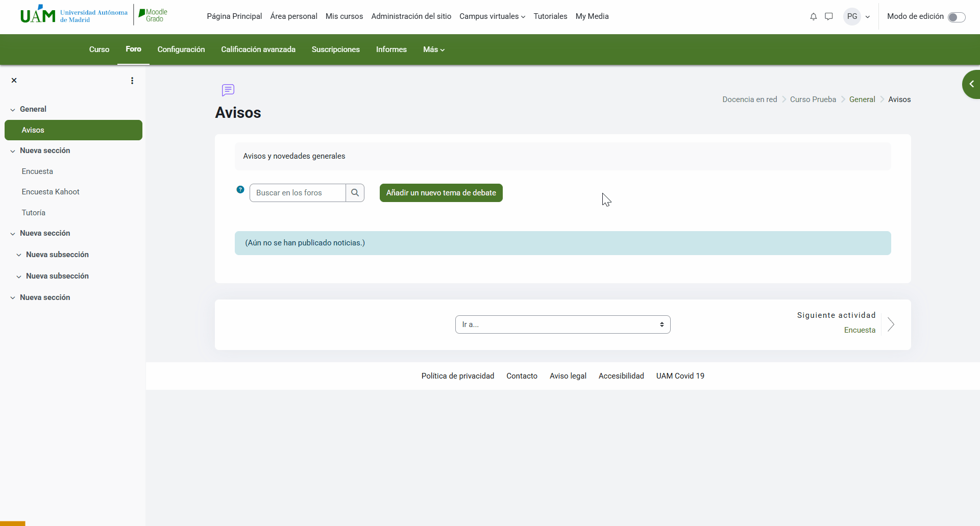The image size is (980, 526).
Task: Click the forum search magnifier icon
Action: click(x=355, y=193)
